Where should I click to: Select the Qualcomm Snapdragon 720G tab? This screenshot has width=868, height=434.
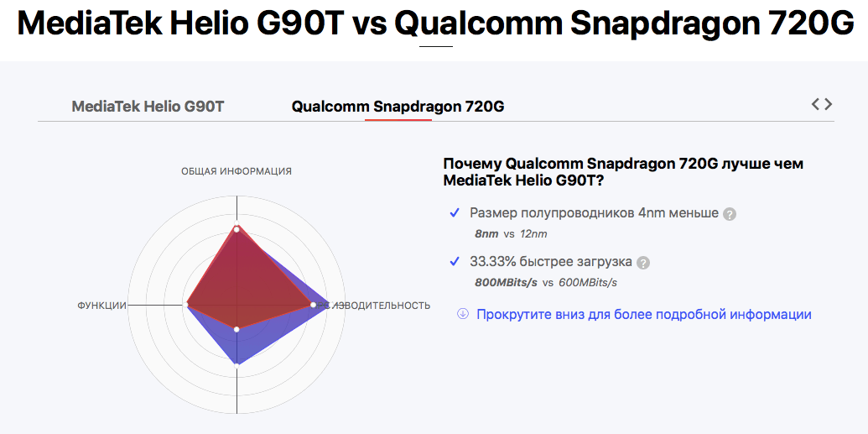(x=398, y=107)
